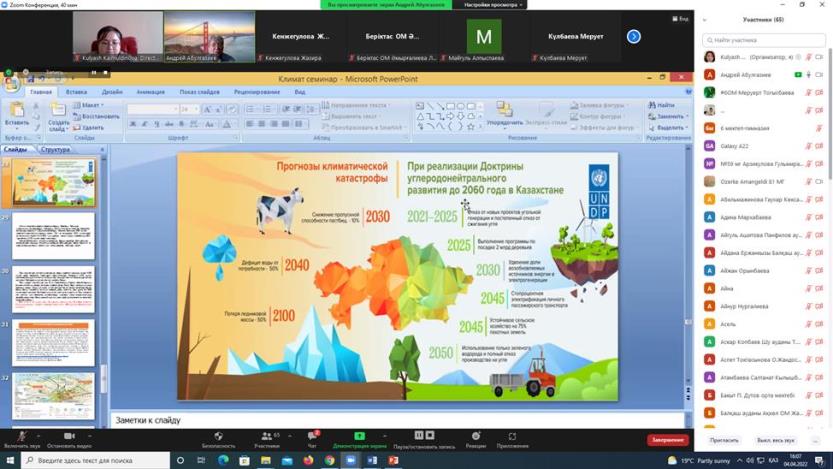
Task: Switch to Структура pane tab
Action: pos(55,149)
